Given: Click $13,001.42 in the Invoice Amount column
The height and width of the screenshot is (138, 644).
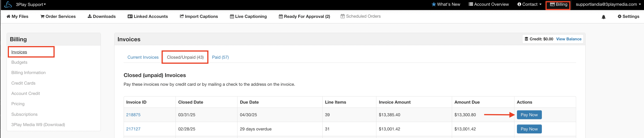Looking at the screenshot, I should 389,129.
